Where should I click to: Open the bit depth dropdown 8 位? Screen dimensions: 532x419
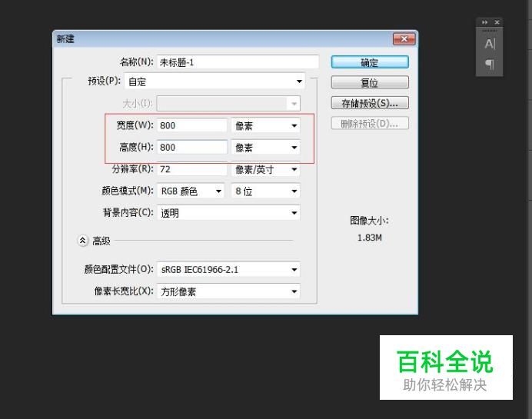pyautogui.click(x=265, y=191)
